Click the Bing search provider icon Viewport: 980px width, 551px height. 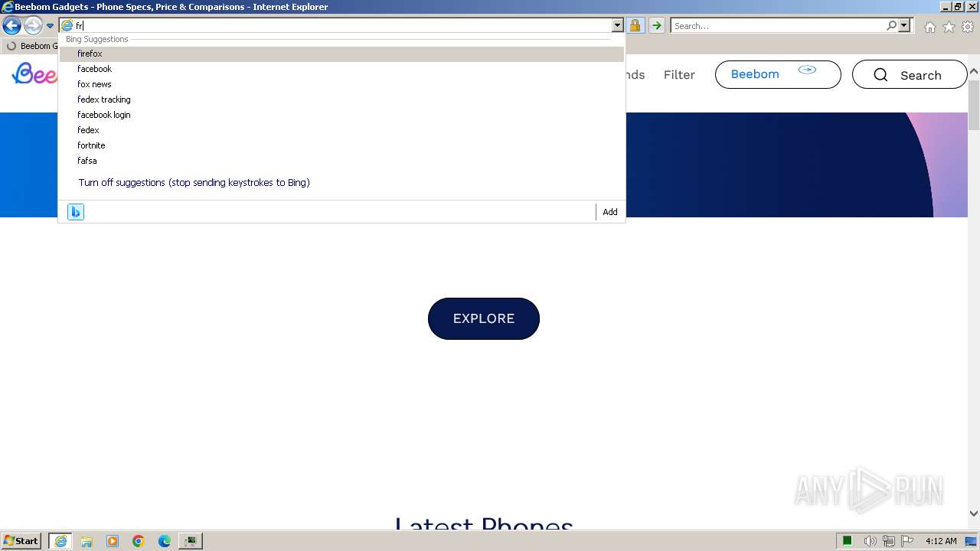76,212
